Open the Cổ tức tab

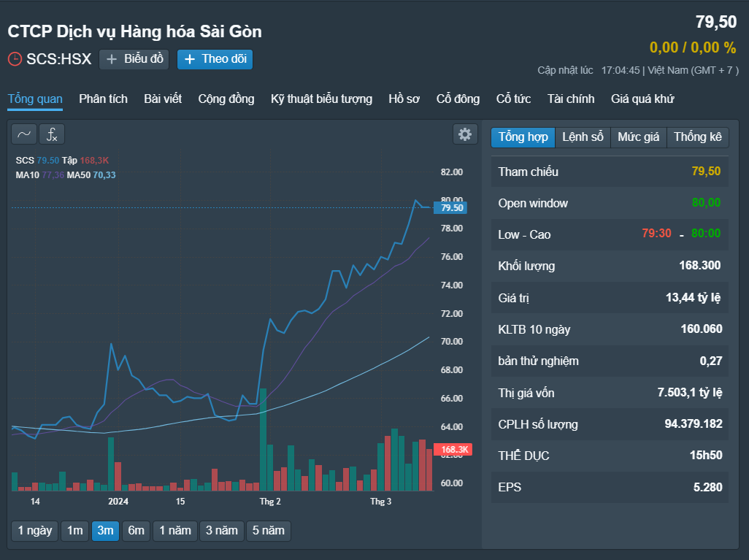coord(513,99)
